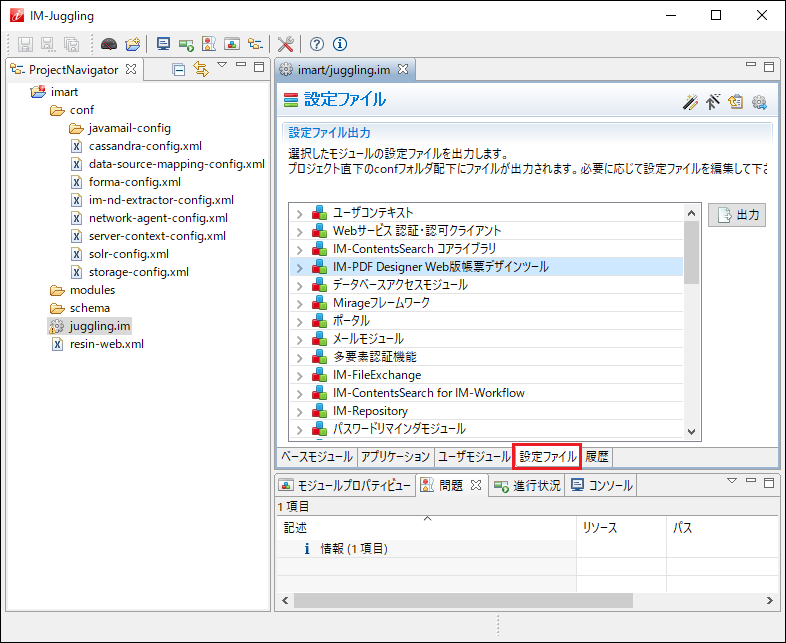This screenshot has height=643, width=786.
Task: Open the コンソール tab
Action: click(x=601, y=485)
